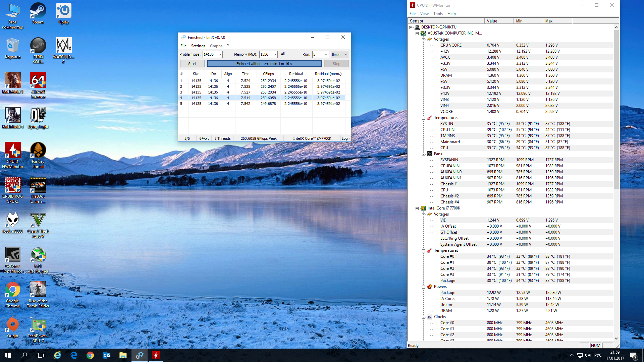Viewport: 644px width, 362px height.
Task: Open the times unit dropdown
Action: 346,55
